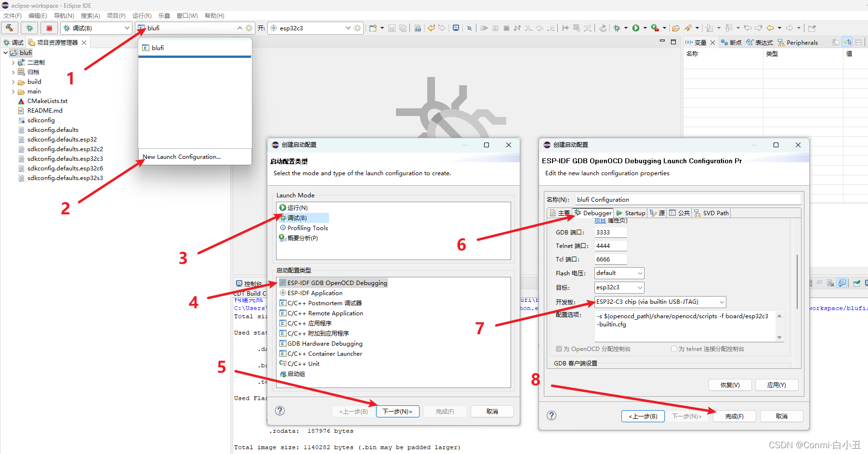Switch to the Startup tab
Screen dimensions: 868x454
coord(631,213)
